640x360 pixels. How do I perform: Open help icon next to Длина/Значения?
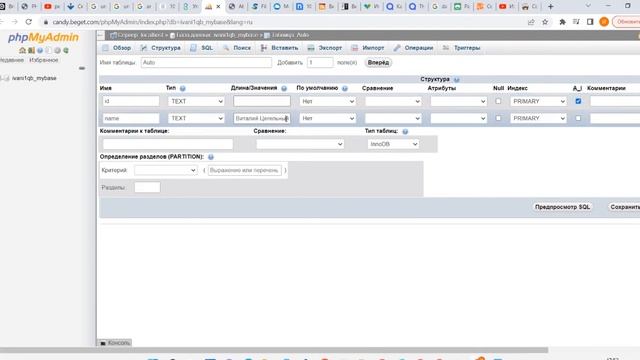pyautogui.click(x=284, y=88)
